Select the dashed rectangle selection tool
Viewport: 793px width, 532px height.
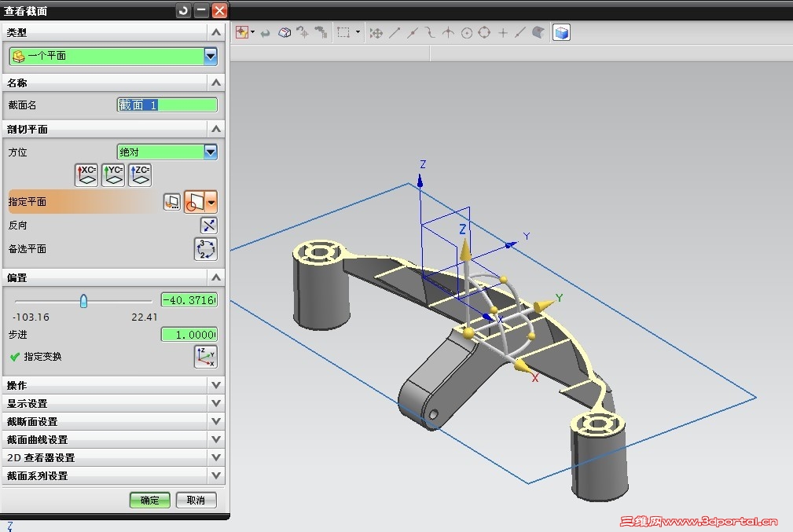tap(343, 33)
